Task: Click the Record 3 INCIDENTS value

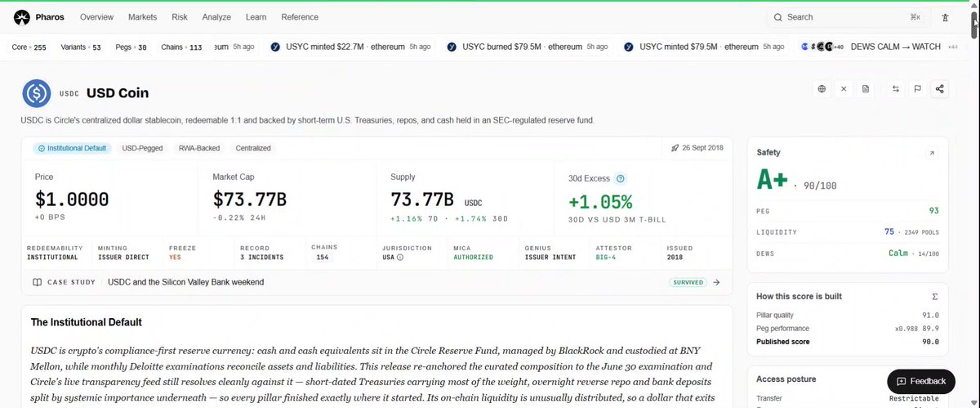Action: pos(261,257)
